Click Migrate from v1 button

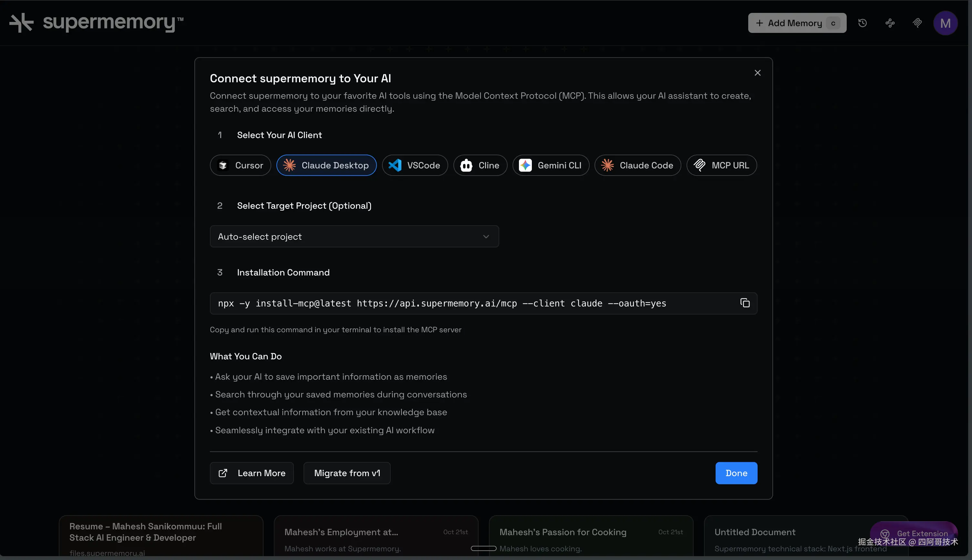347,473
